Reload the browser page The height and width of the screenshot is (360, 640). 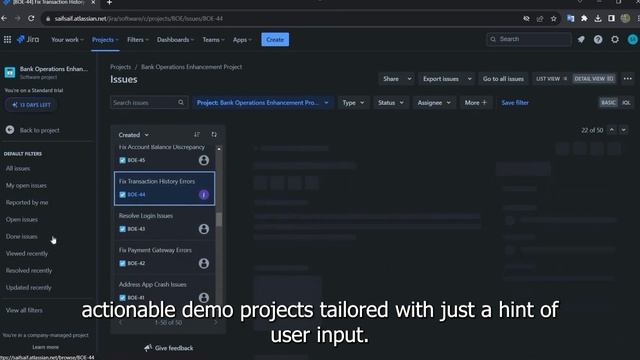pyautogui.click(x=31, y=18)
